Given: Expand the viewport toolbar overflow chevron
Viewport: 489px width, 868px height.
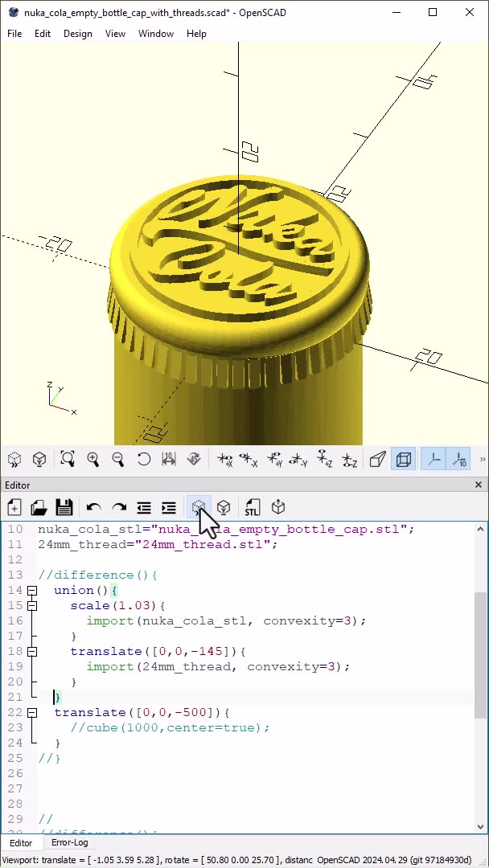Looking at the screenshot, I should click(482, 460).
